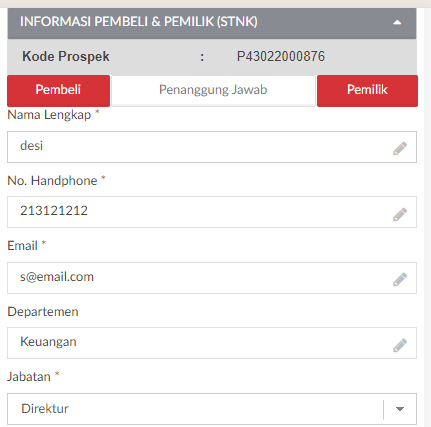Click the pencil edit icon in Email field
Image resolution: width=431 pixels, height=427 pixels.
click(x=400, y=279)
